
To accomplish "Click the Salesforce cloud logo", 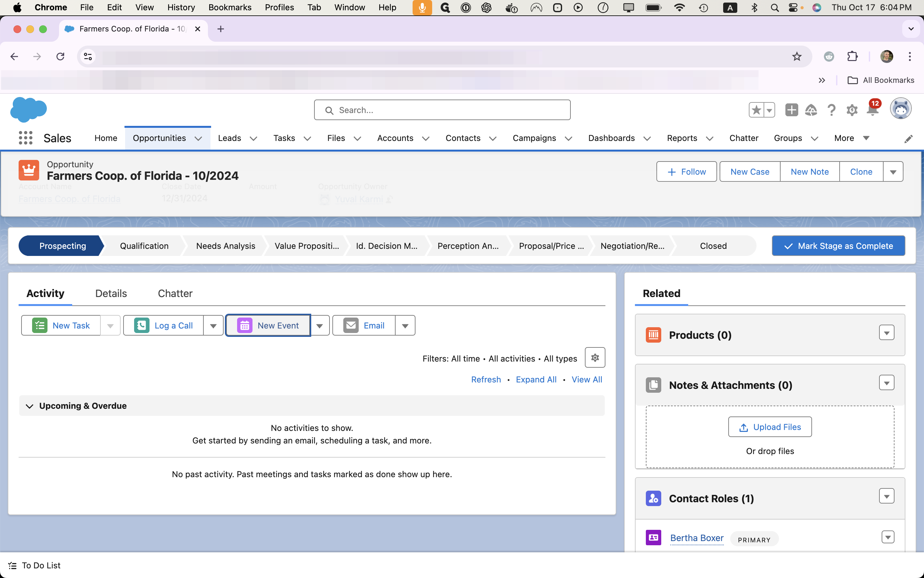I will click(29, 109).
